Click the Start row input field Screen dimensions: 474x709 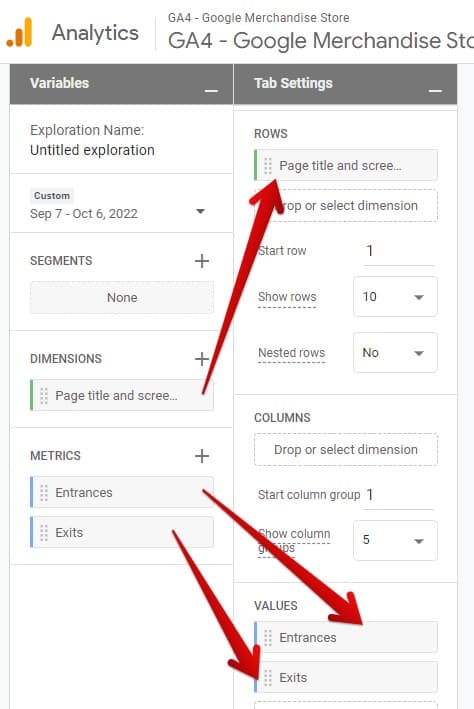click(x=398, y=251)
